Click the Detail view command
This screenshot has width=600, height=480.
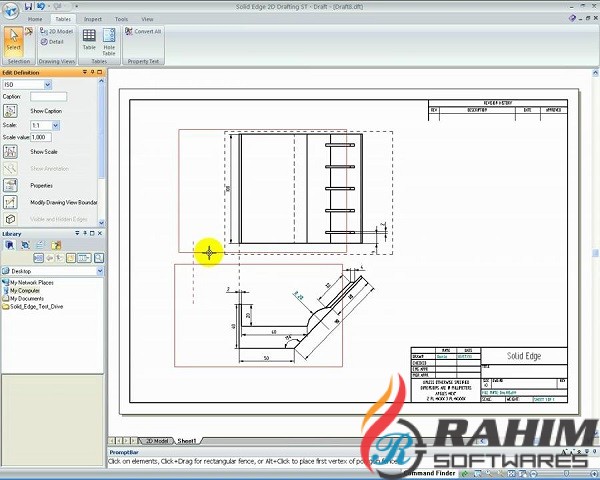click(x=52, y=42)
